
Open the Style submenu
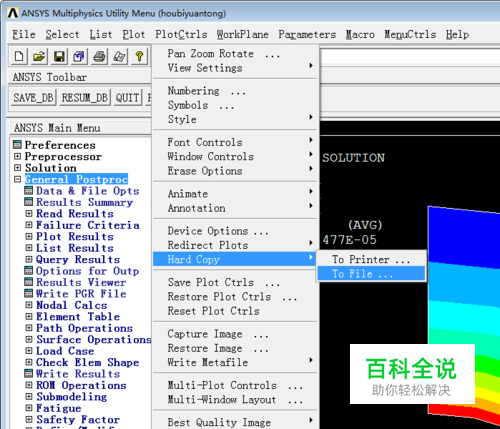pyautogui.click(x=235, y=119)
